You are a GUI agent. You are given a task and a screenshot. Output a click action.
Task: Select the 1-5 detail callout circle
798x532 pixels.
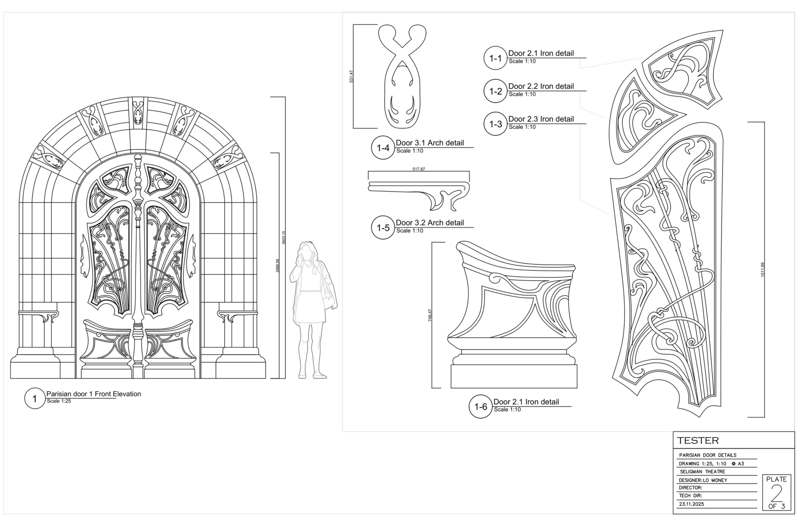pyautogui.click(x=383, y=228)
